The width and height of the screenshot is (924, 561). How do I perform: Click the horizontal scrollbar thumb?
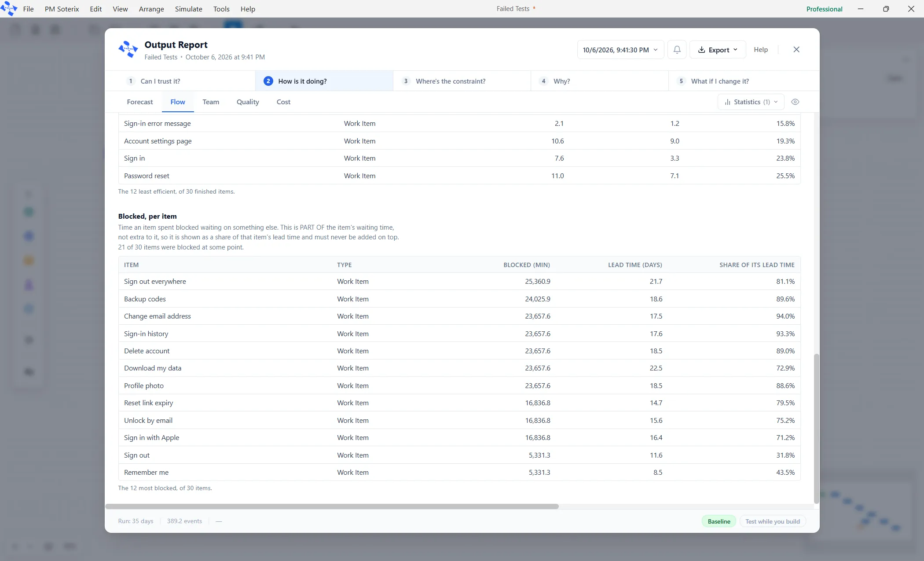coord(332,506)
